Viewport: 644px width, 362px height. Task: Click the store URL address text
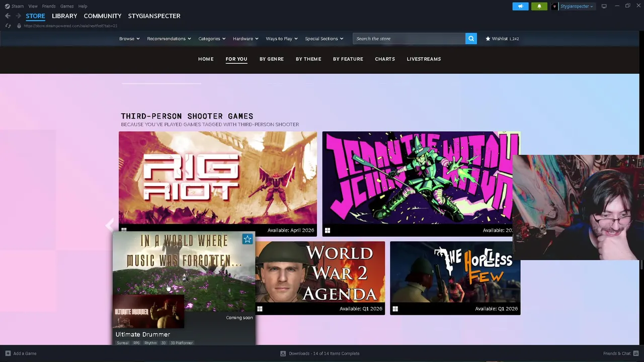pyautogui.click(x=70, y=26)
